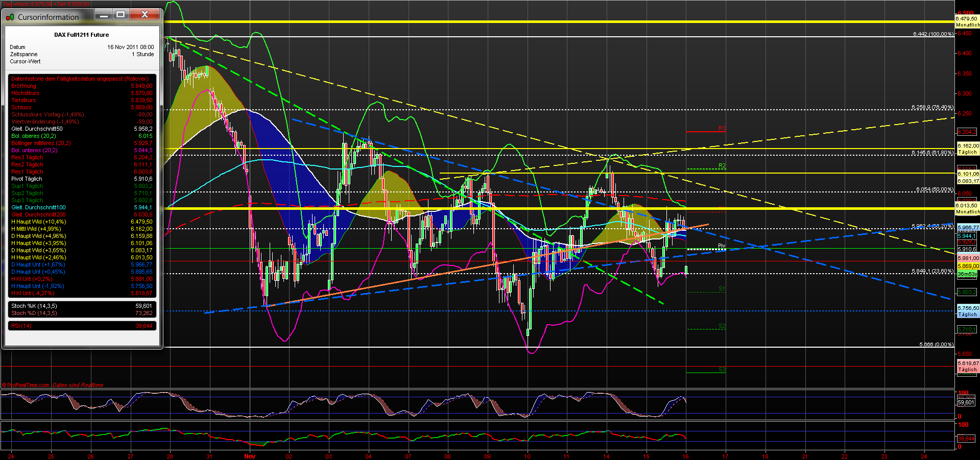The image size is (980, 460).
Task: Click the Pivot Täglich value row
Action: pos(26,179)
